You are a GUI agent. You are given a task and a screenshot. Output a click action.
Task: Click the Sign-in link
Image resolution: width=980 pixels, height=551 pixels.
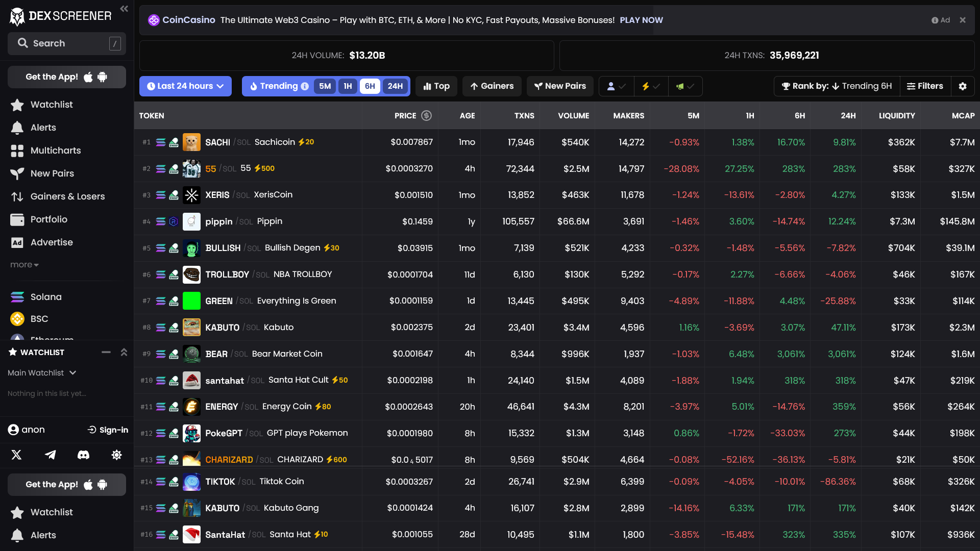tap(108, 430)
